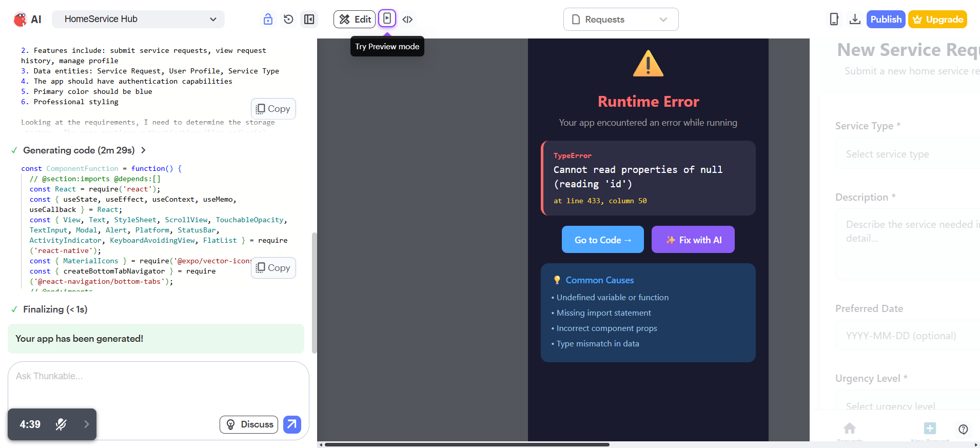980x448 pixels.
Task: Toggle the side panel layout icon
Action: pos(309,20)
